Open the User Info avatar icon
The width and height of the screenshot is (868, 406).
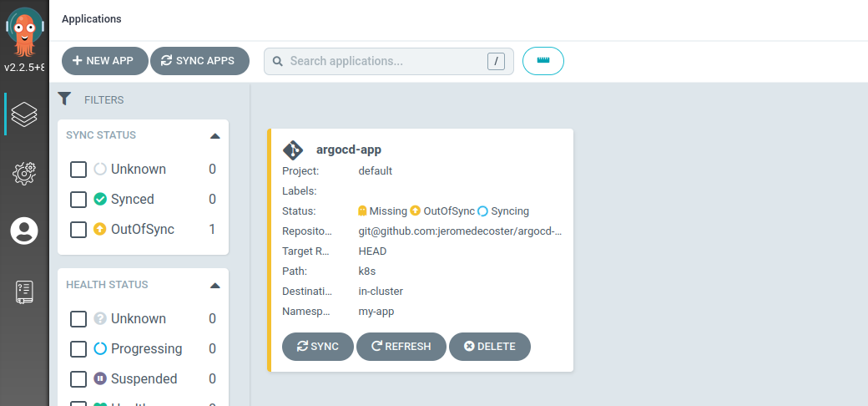24,231
